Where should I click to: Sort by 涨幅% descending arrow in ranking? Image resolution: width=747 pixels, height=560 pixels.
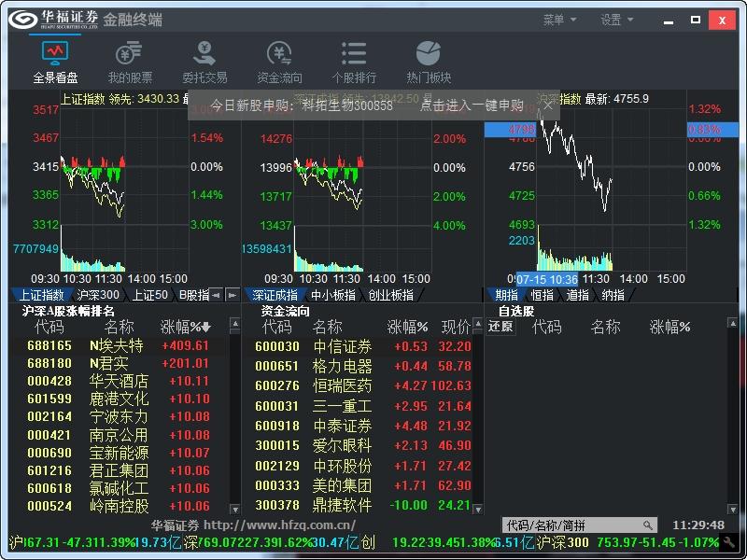pos(205,328)
